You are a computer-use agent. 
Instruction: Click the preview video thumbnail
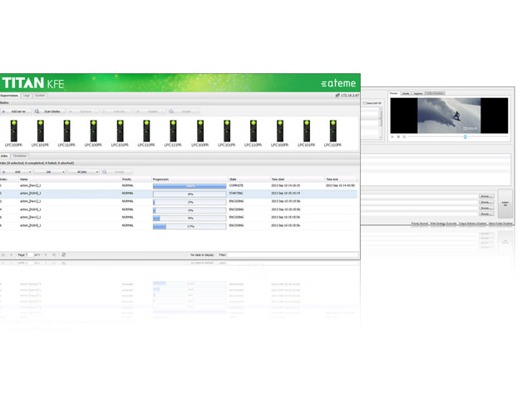pyautogui.click(x=449, y=116)
